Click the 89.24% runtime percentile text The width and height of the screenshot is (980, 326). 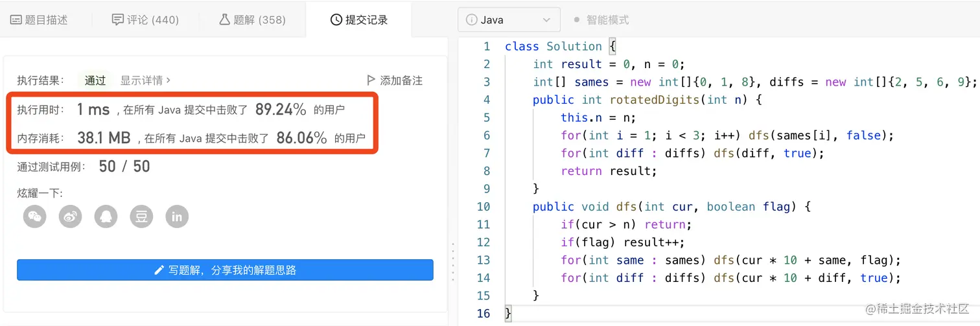tap(281, 110)
